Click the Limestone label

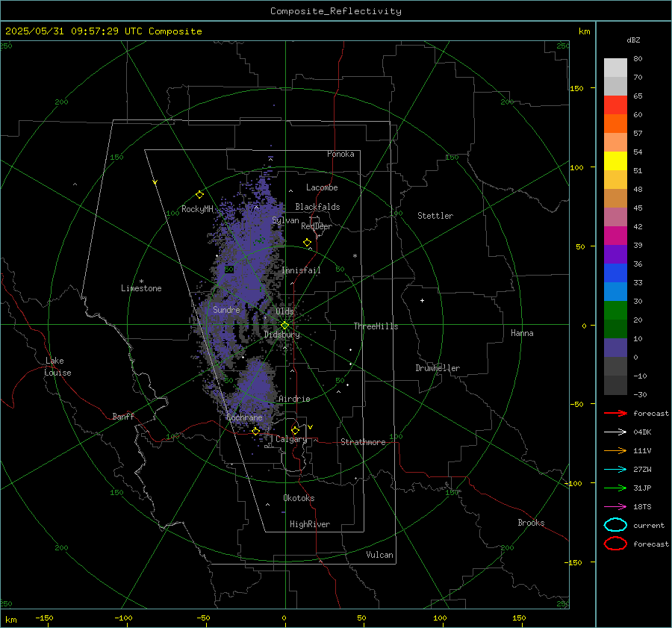pyautogui.click(x=141, y=288)
